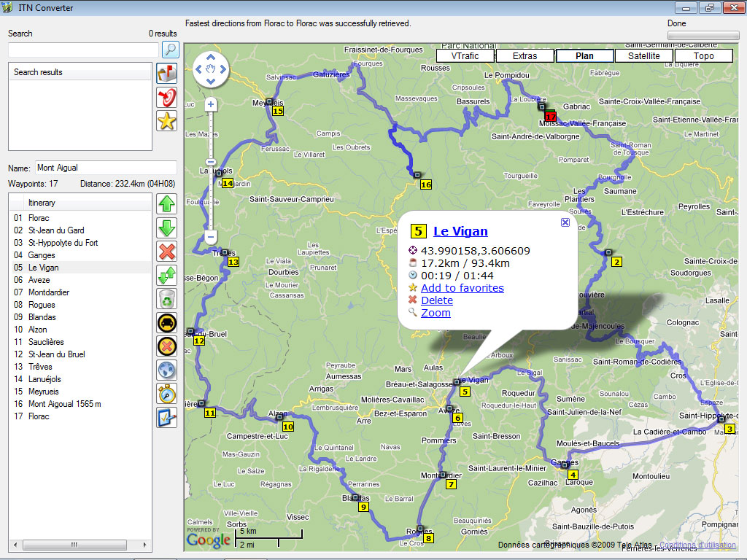Click the magnifier search button

(170, 50)
